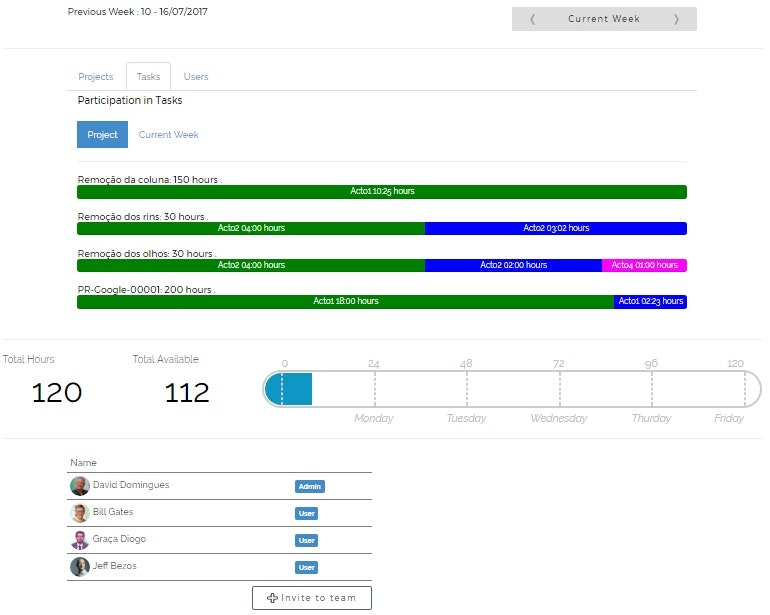Click the Participation in Tasks heading
Viewport: 770px width, 615px height.
tap(130, 100)
